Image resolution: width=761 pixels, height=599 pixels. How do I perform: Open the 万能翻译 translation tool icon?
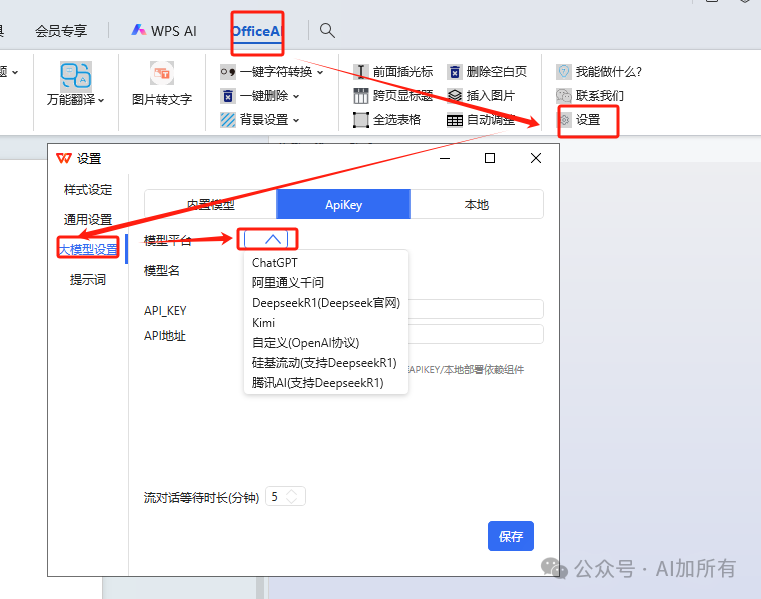[x=76, y=76]
